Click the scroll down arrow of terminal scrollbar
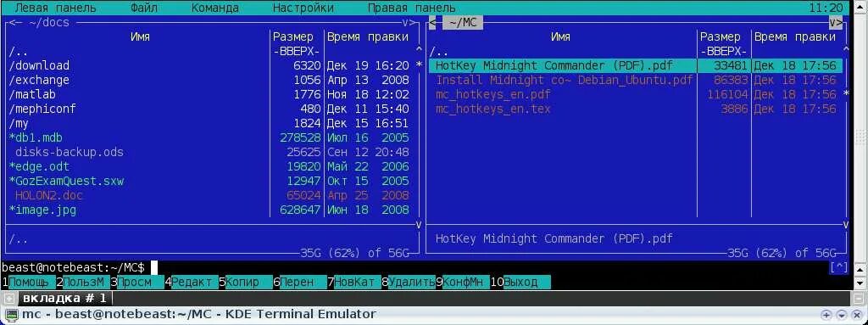This screenshot has height=325, width=868. pos(860,283)
